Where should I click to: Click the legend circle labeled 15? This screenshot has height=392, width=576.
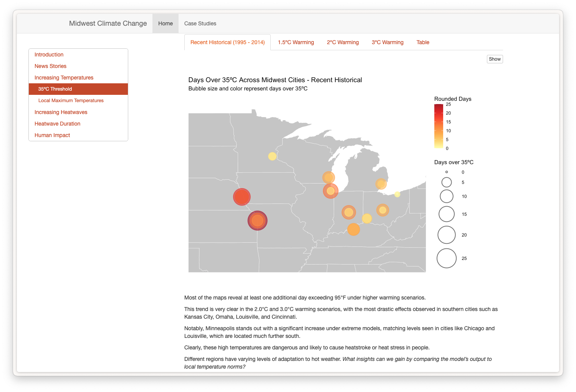pos(447,214)
